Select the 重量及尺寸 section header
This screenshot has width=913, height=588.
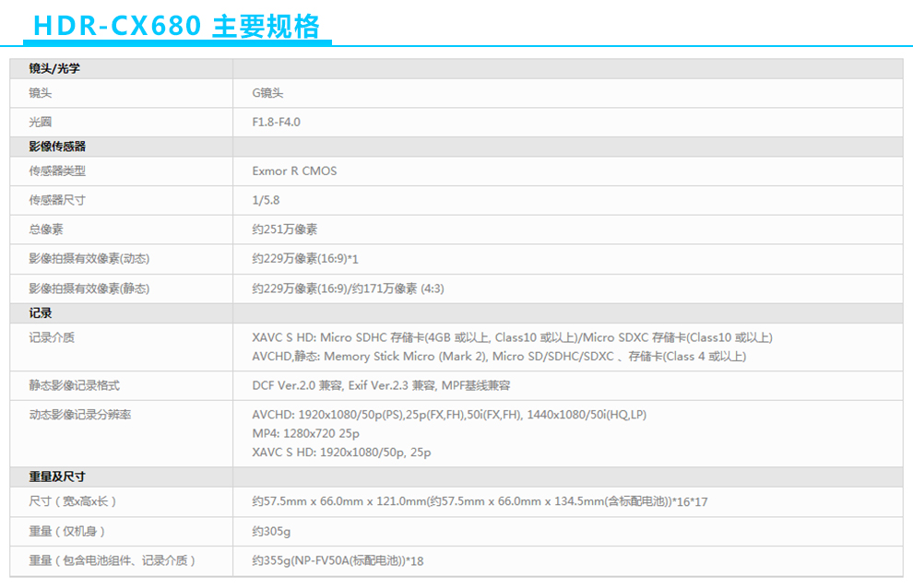coord(57,476)
